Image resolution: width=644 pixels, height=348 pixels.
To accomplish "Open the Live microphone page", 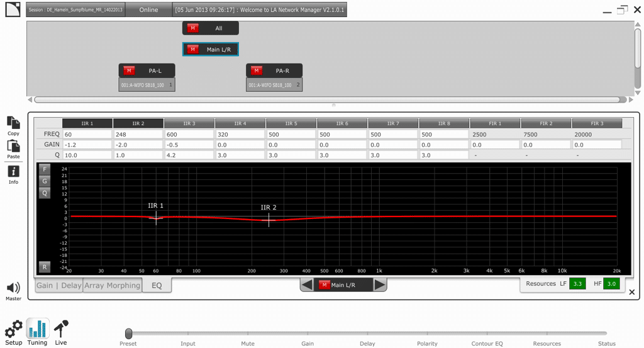I will click(61, 330).
